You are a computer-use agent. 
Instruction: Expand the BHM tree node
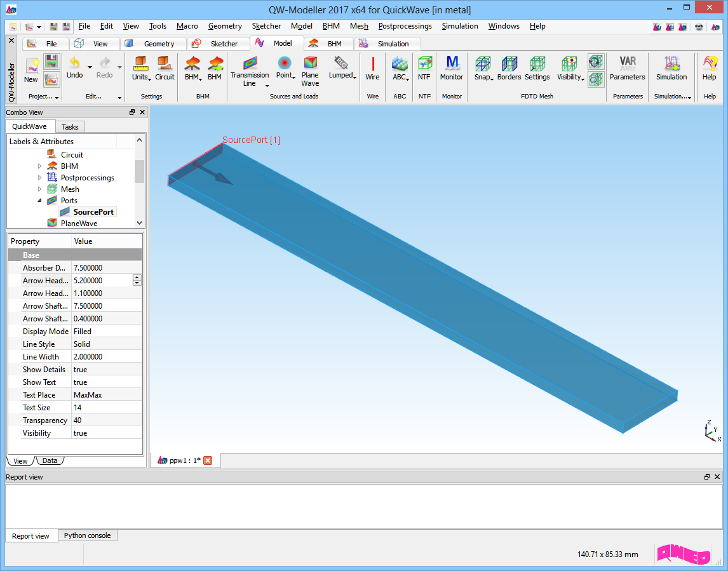coord(39,166)
